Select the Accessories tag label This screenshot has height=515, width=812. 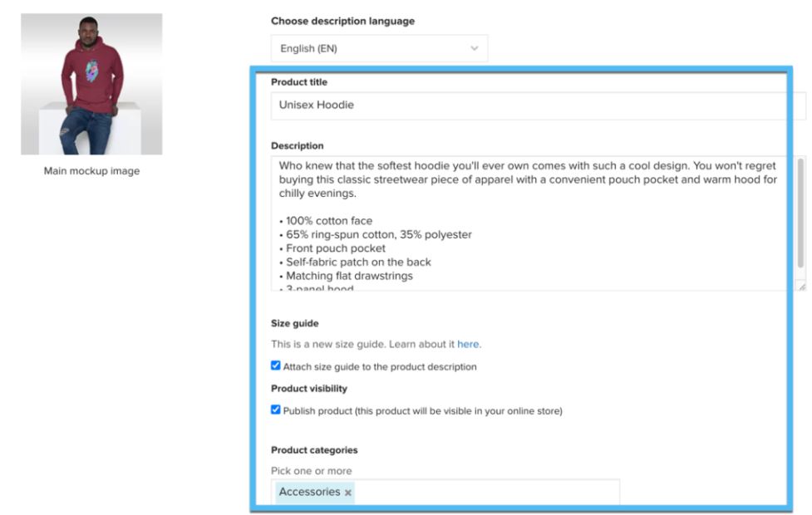pos(309,492)
